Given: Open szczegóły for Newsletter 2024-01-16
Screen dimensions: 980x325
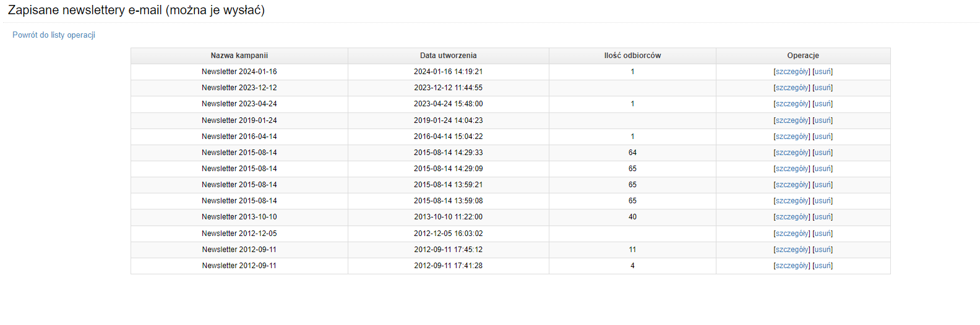Looking at the screenshot, I should click(x=793, y=72).
